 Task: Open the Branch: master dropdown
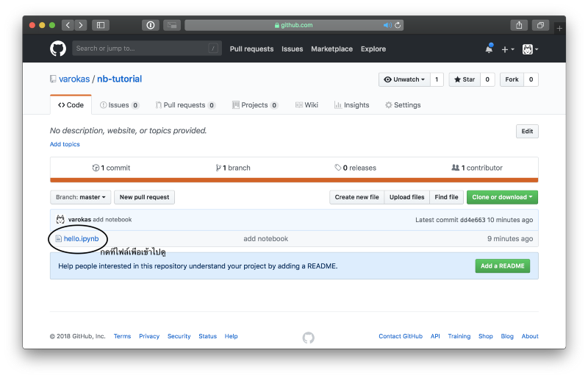tap(81, 197)
